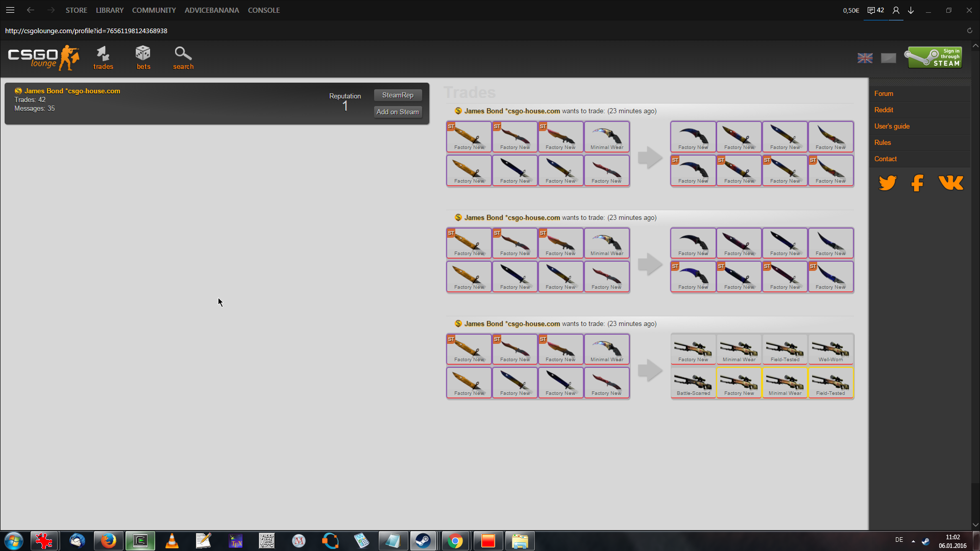Open the friends profile icon
The width and height of the screenshot is (980, 551).
tap(896, 10)
